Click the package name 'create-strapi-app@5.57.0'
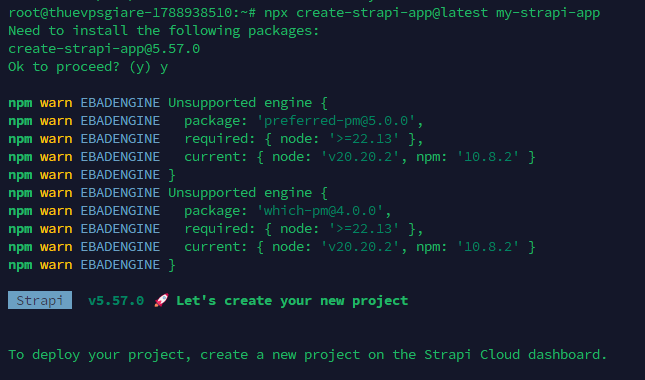This screenshot has height=380, width=645. point(104,49)
